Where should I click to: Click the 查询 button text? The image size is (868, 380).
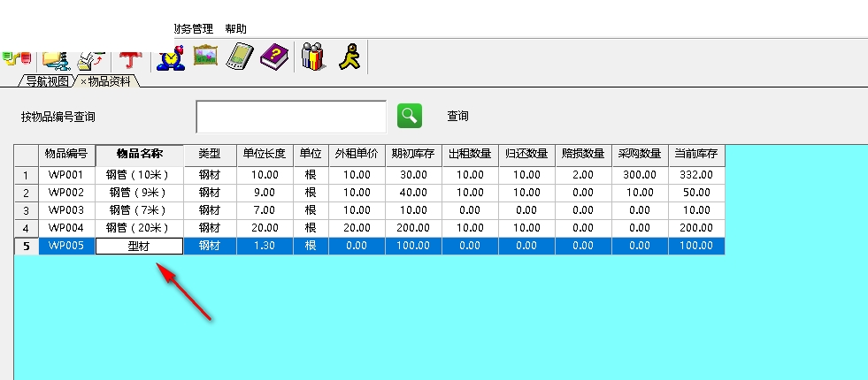coord(457,117)
